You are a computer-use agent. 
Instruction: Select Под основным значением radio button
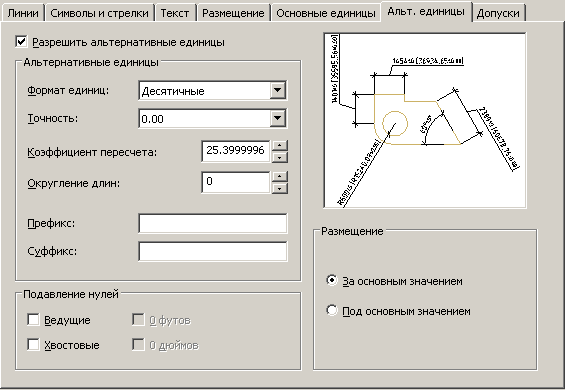pos(332,310)
